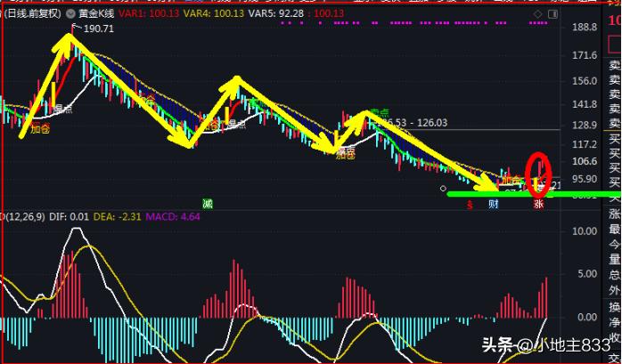This screenshot has width=622, height=364.
Task: Toggle the side panel icon at chart top-right
Action: pyautogui.click(x=552, y=14)
